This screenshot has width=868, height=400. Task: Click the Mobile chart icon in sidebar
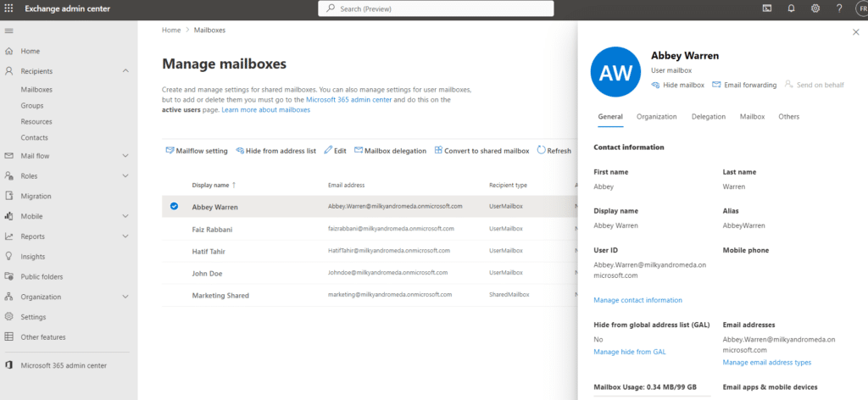coord(8,216)
